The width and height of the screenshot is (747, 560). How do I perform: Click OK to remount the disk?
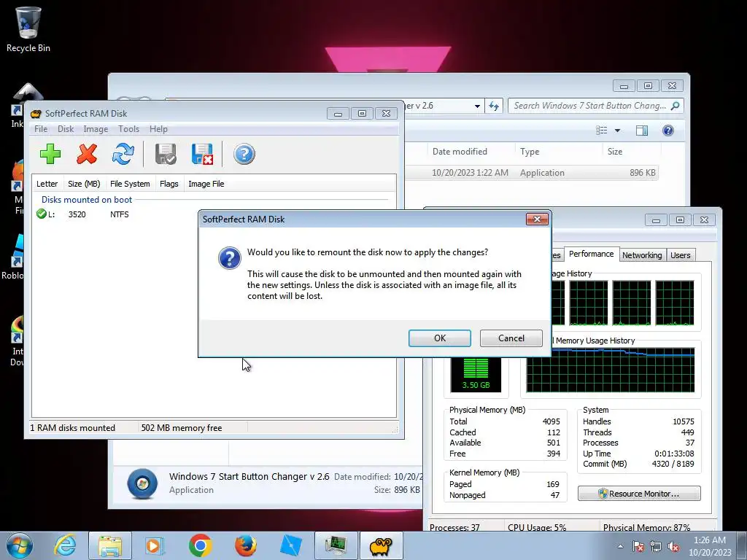coord(440,338)
